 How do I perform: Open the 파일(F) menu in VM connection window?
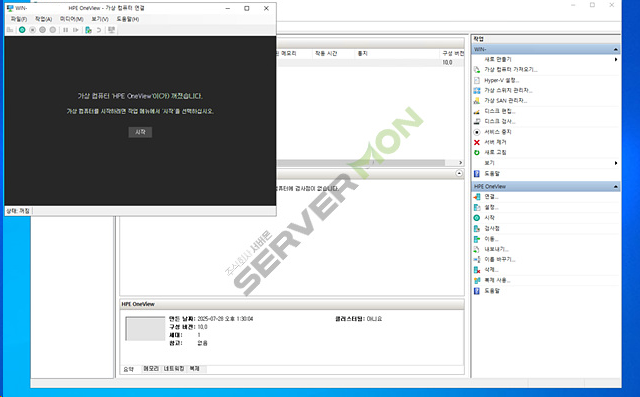[19, 19]
